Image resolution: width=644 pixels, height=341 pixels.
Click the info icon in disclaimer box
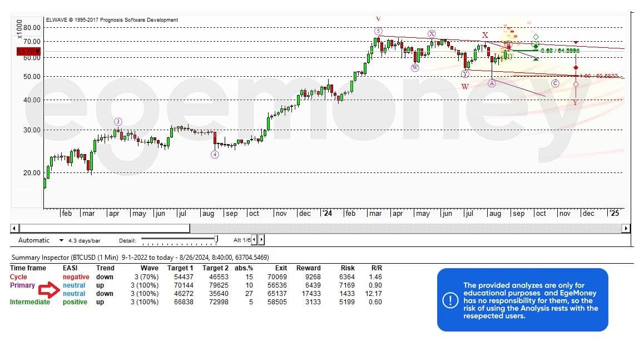point(450,300)
